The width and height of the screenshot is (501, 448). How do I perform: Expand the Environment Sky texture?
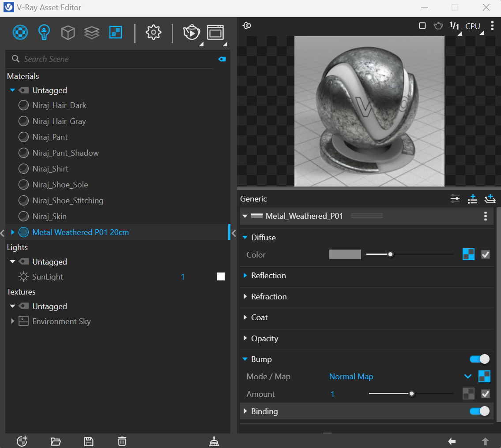(x=12, y=321)
